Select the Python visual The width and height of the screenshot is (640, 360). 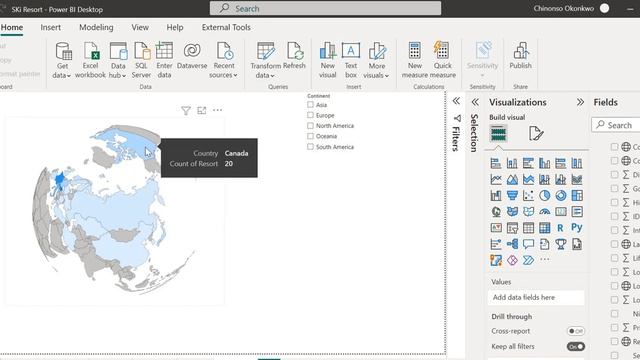coord(577,228)
